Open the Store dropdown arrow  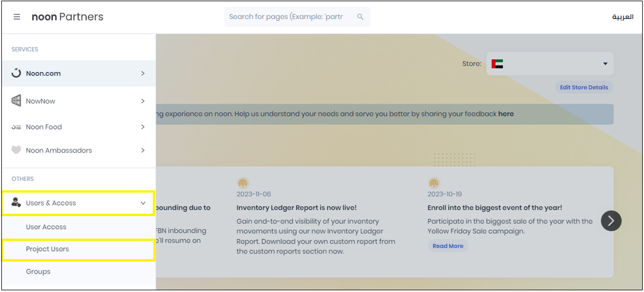click(605, 64)
